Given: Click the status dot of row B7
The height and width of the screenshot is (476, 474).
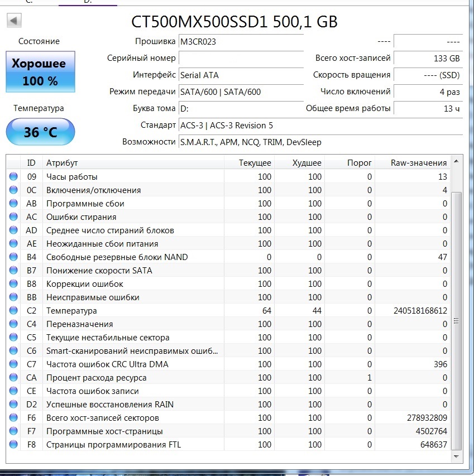Looking at the screenshot, I should (13, 270).
